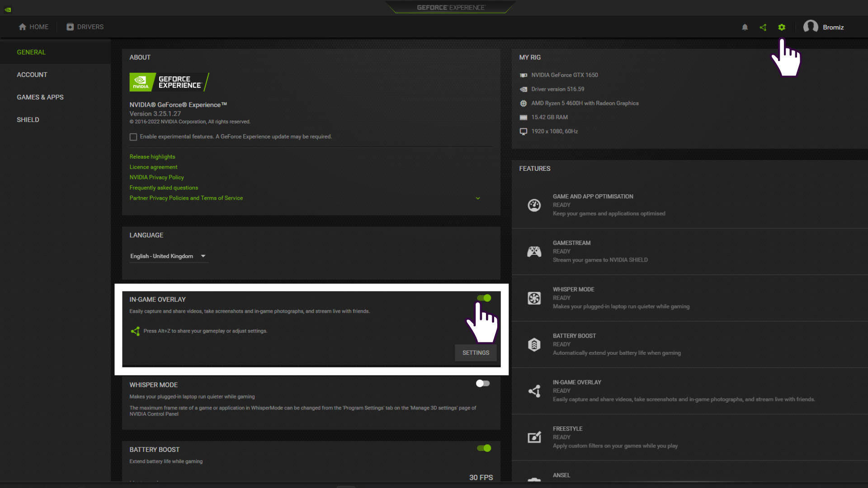
Task: Select Games & Apps in sidebar
Action: (x=40, y=97)
